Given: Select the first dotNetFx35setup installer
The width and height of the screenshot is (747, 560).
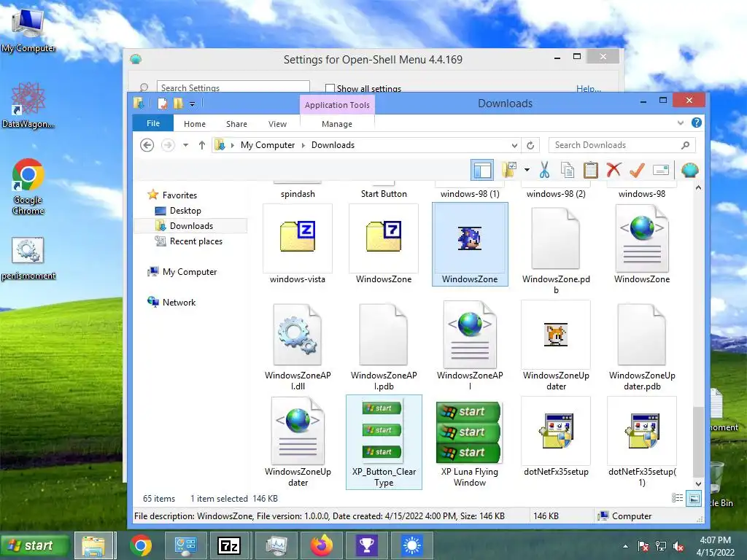Looking at the screenshot, I should 556,437.
